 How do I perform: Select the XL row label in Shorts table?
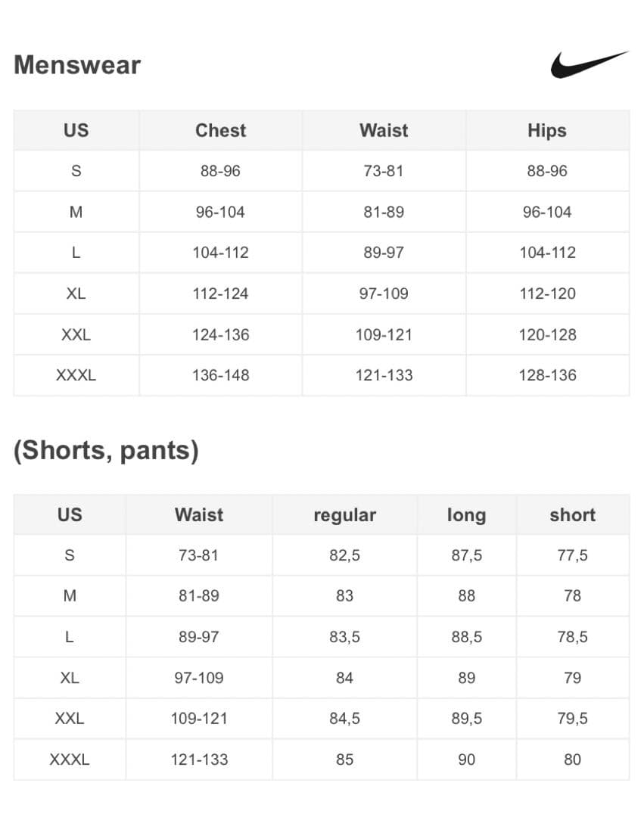pos(70,678)
